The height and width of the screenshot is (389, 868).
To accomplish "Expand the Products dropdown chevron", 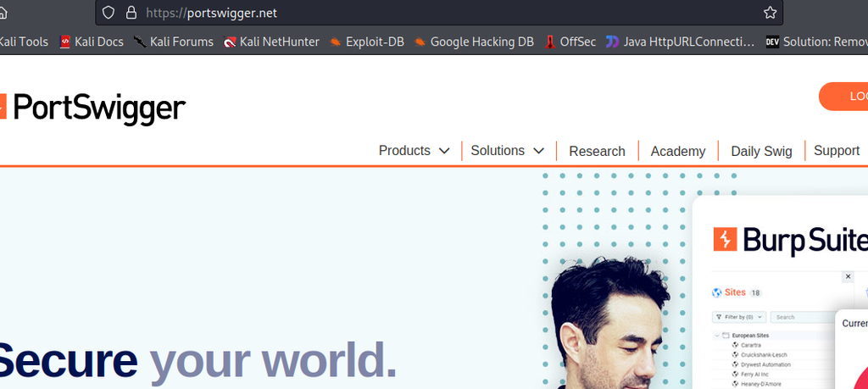I will pyautogui.click(x=444, y=151).
